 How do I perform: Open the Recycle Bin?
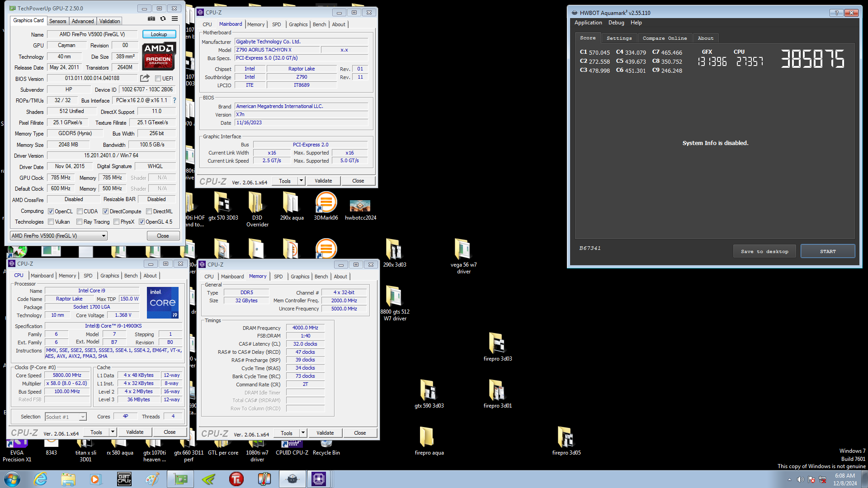coord(326,448)
